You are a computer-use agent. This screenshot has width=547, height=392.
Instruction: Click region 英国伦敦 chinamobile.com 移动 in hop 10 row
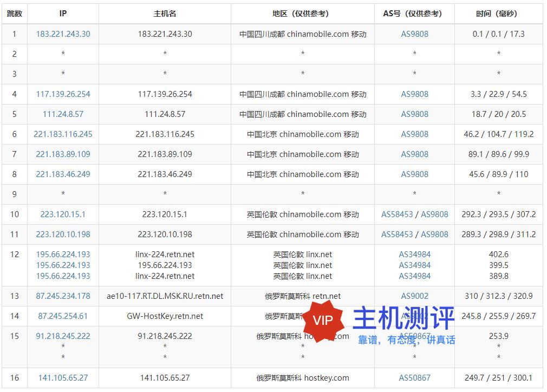click(302, 214)
